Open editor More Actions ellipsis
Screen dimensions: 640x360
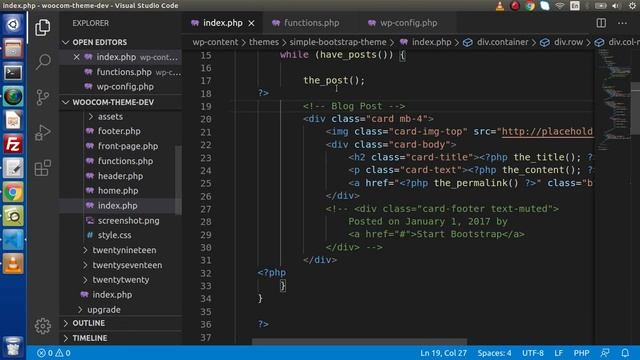click(622, 23)
